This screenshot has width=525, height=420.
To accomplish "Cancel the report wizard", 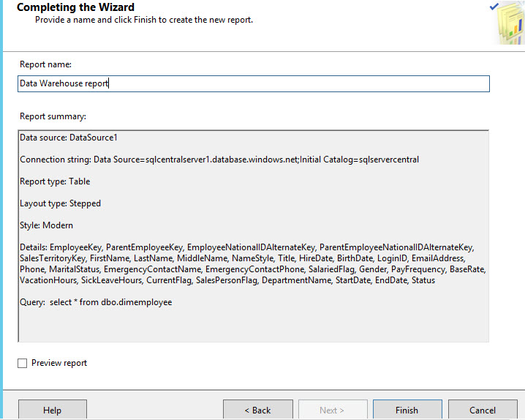I will click(x=482, y=410).
